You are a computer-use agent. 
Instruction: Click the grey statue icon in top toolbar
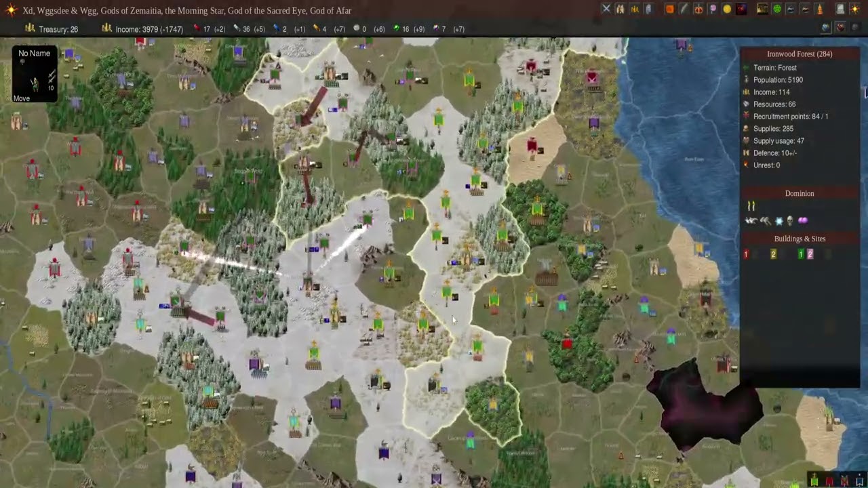pyautogui.click(x=648, y=9)
